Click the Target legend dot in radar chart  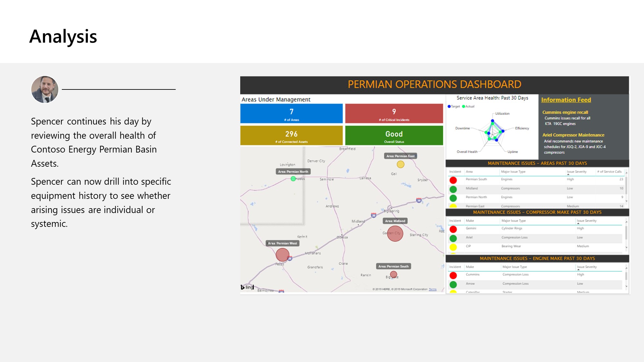449,107
